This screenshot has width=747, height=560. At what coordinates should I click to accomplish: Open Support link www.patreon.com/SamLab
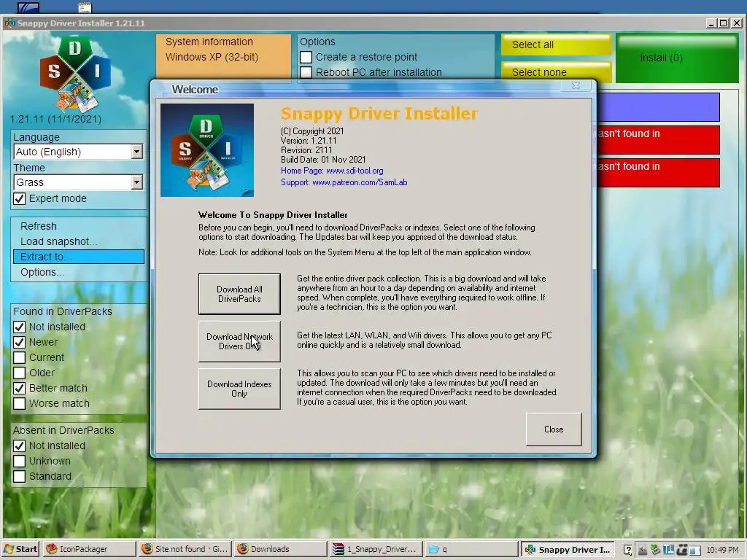[x=360, y=182]
